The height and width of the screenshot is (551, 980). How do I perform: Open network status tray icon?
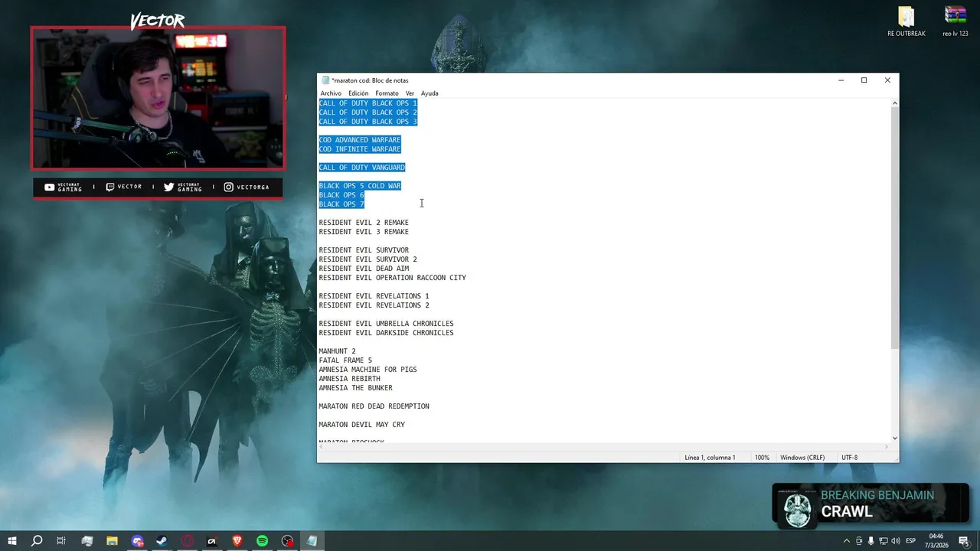point(883,541)
